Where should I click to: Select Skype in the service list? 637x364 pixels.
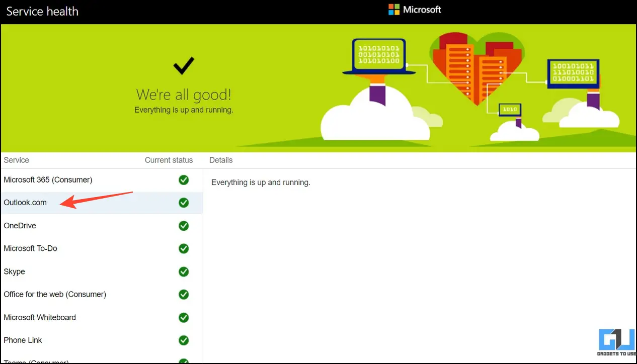click(101, 271)
